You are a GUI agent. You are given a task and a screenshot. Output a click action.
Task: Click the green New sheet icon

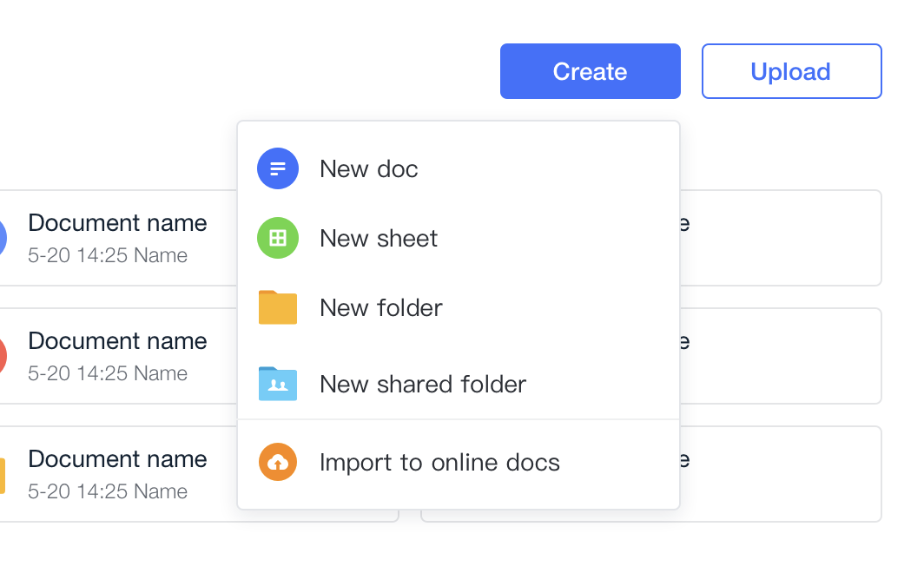(x=278, y=238)
